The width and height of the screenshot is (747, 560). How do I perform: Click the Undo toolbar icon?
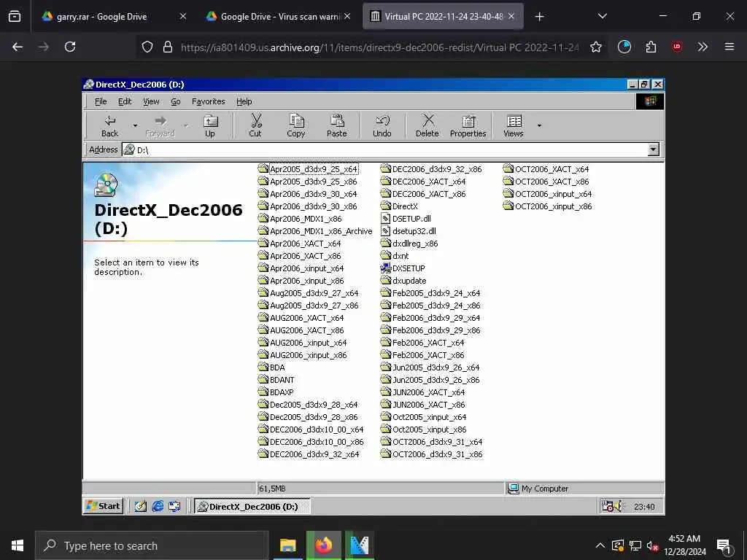(382, 120)
